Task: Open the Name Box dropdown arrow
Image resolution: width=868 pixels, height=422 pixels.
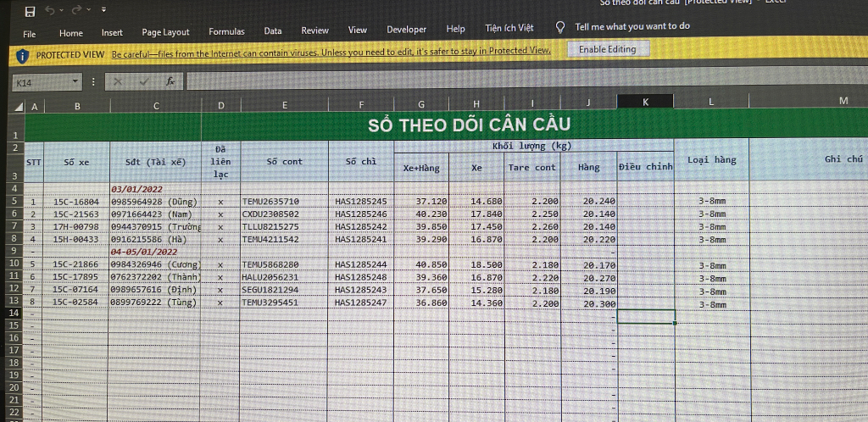Action: point(75,82)
